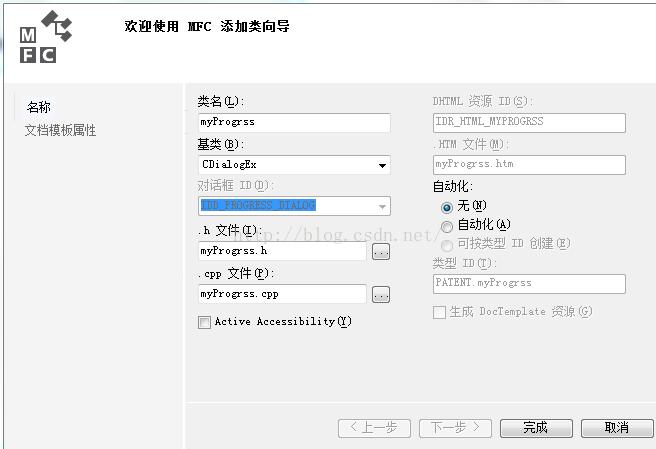
Task: Click the class name field myProgrss
Action: click(x=294, y=123)
